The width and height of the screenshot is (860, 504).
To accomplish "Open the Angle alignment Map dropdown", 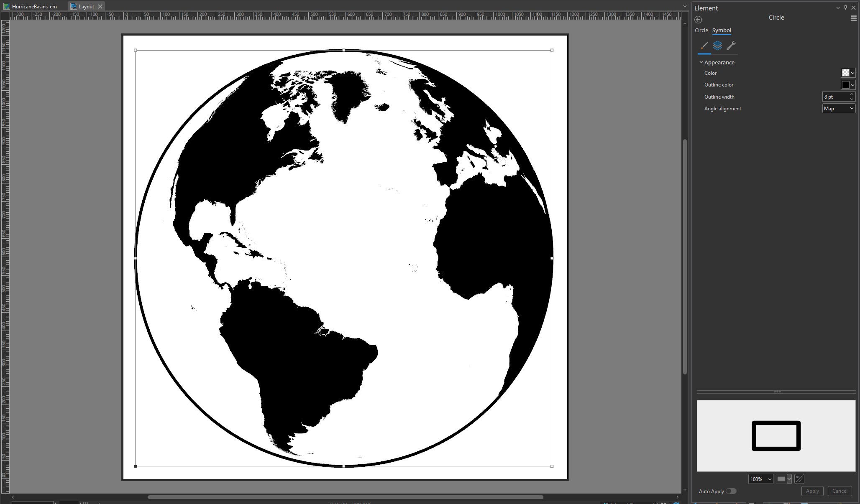I will 839,109.
